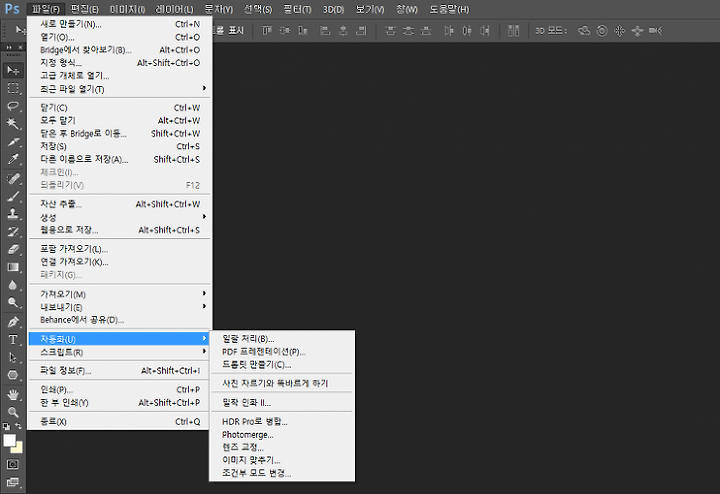Screen dimensions: 720x494
Task: Expand the 가져오기(M) submenu
Action: (x=119, y=294)
